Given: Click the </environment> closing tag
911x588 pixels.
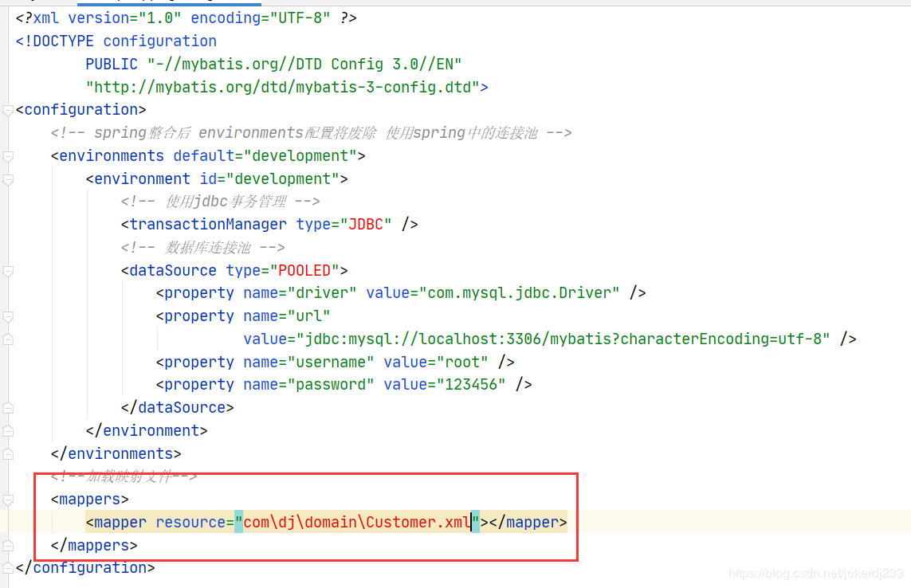Looking at the screenshot, I should 147,430.
